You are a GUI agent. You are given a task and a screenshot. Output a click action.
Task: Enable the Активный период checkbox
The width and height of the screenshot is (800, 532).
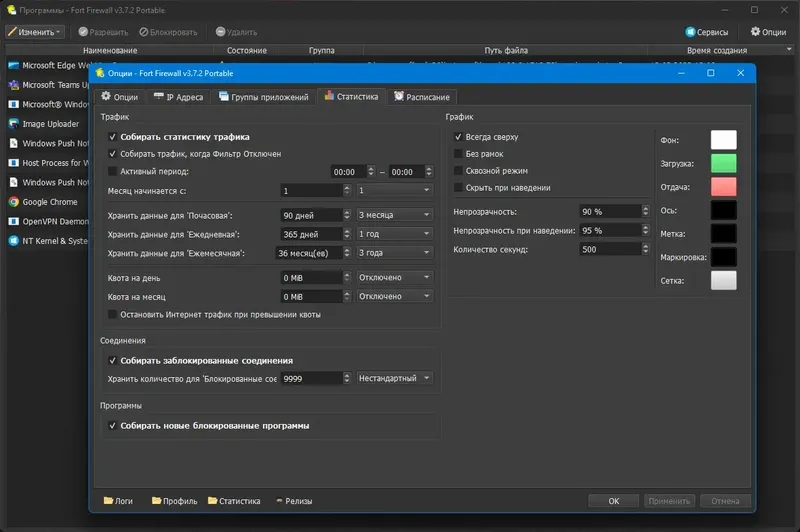point(112,171)
